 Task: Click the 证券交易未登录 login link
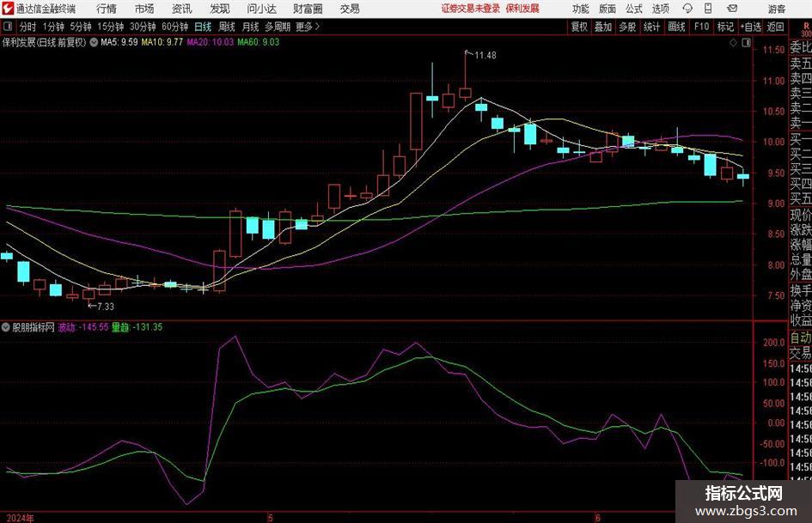[x=471, y=9]
